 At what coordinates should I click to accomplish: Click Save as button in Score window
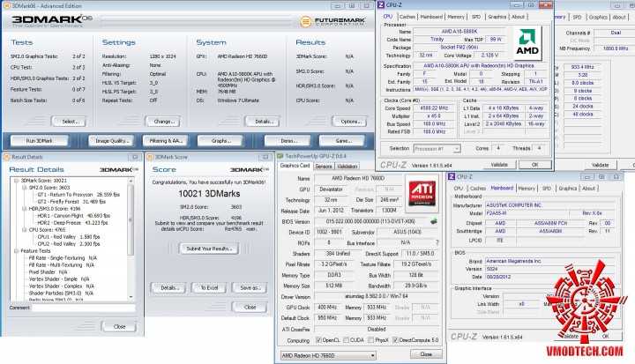250,288
